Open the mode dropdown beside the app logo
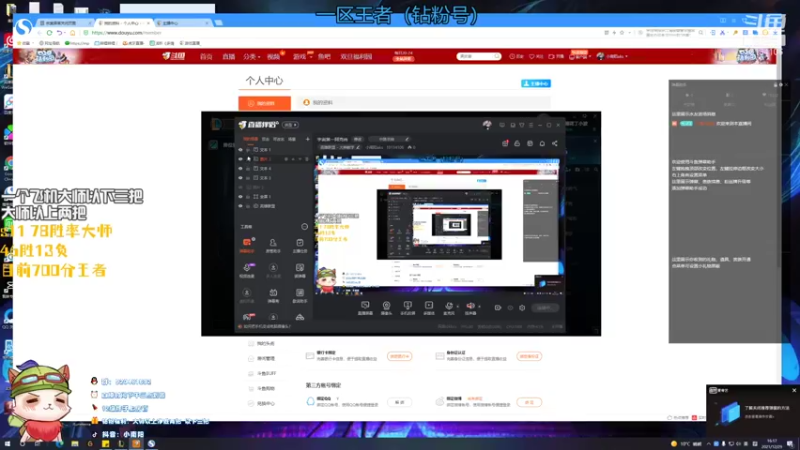Image resolution: width=800 pixels, height=450 pixels. tap(291, 125)
